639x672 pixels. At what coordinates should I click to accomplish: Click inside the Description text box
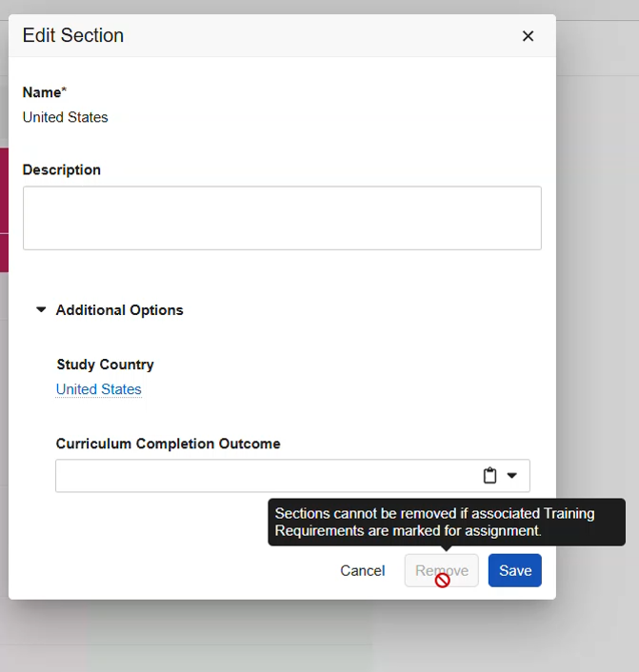pyautogui.click(x=282, y=218)
